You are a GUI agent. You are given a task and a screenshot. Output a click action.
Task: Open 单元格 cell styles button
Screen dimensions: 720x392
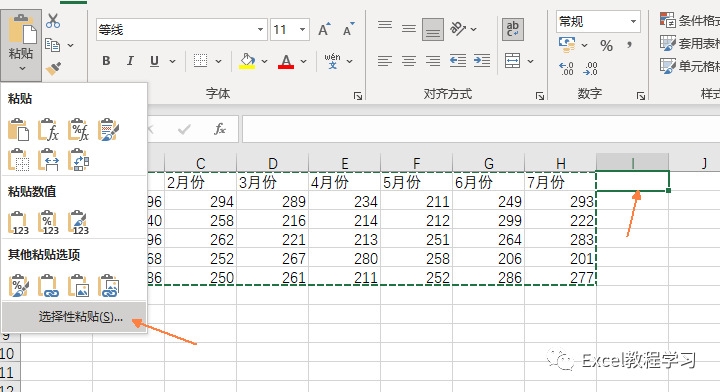689,67
